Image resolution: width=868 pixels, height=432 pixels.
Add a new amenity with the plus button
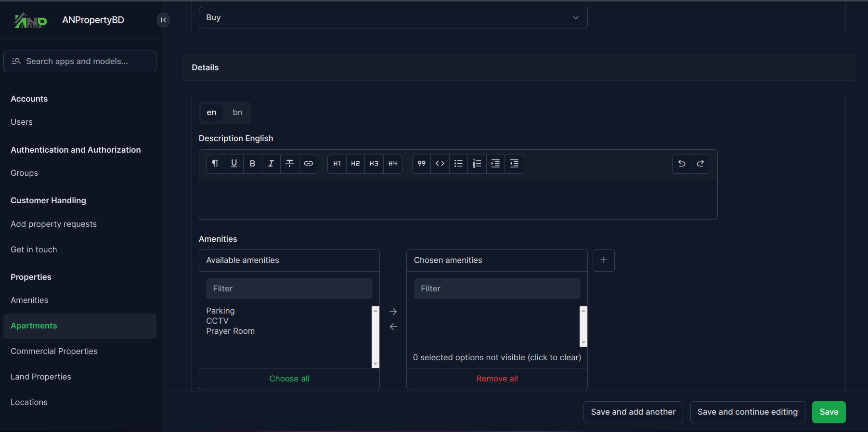[604, 260]
